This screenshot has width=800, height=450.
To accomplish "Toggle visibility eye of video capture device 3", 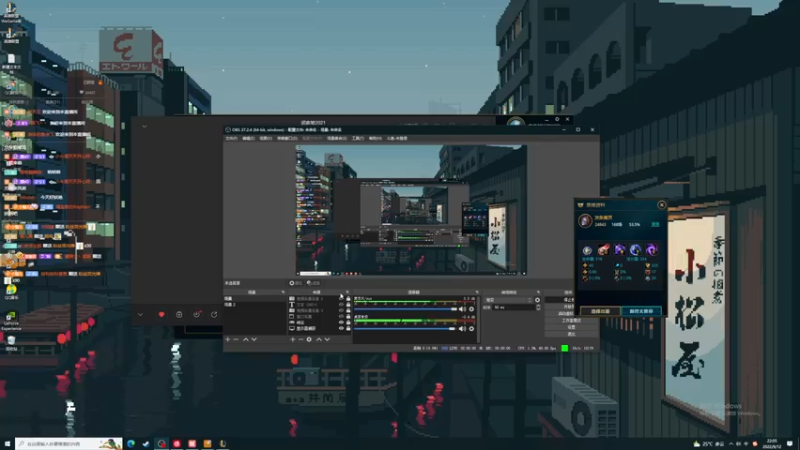I will pos(341,310).
